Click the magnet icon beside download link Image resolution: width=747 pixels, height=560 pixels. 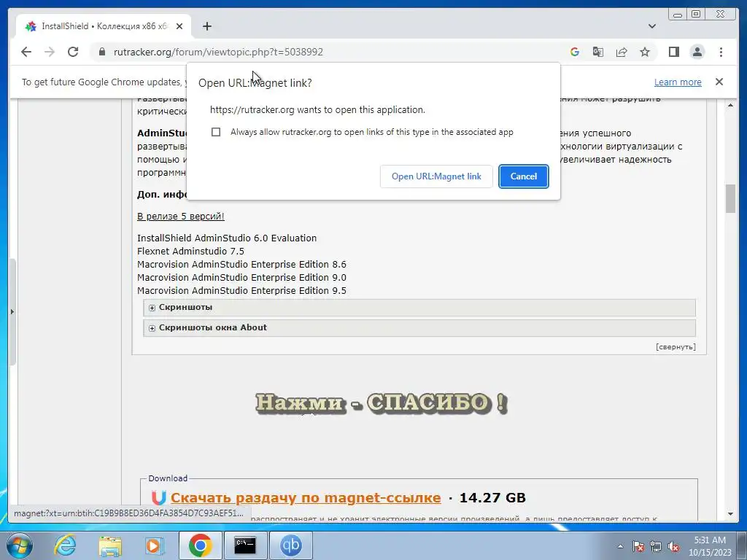pyautogui.click(x=158, y=497)
